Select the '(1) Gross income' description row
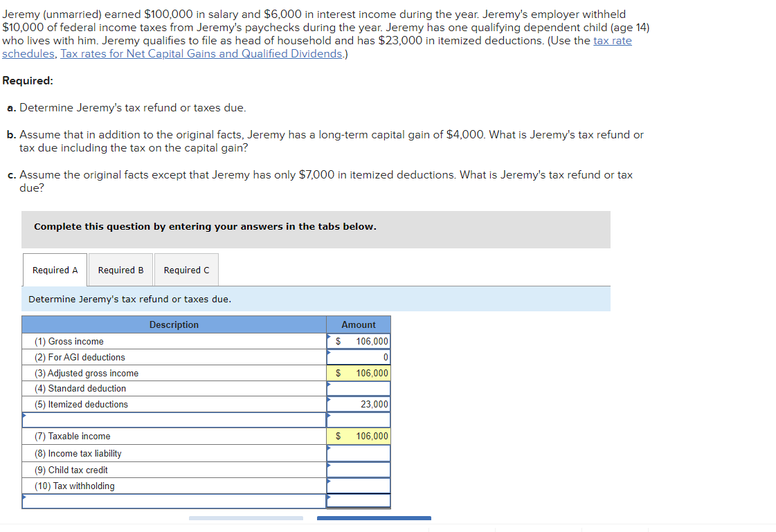 point(174,341)
